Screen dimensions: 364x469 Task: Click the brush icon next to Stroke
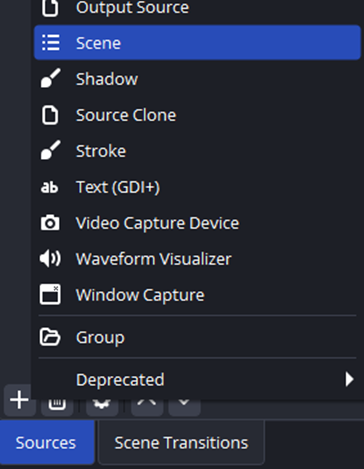(50, 150)
